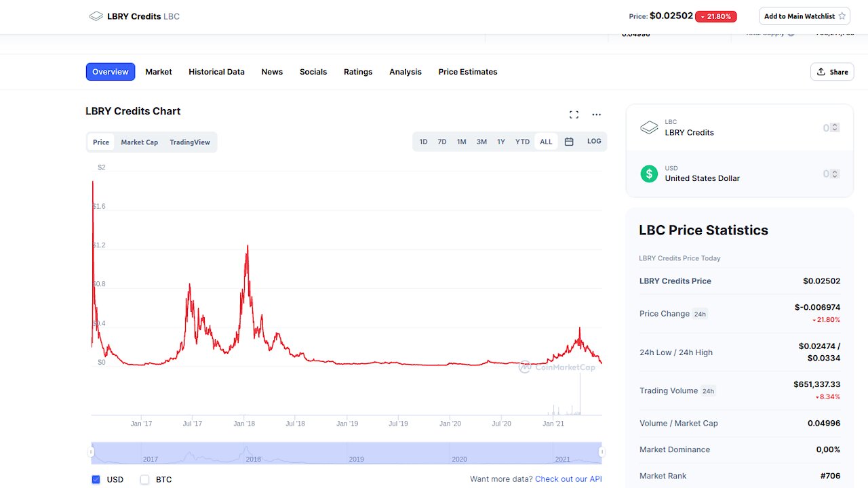Image resolution: width=868 pixels, height=488 pixels.
Task: Set chart range to 3M
Action: 481,142
